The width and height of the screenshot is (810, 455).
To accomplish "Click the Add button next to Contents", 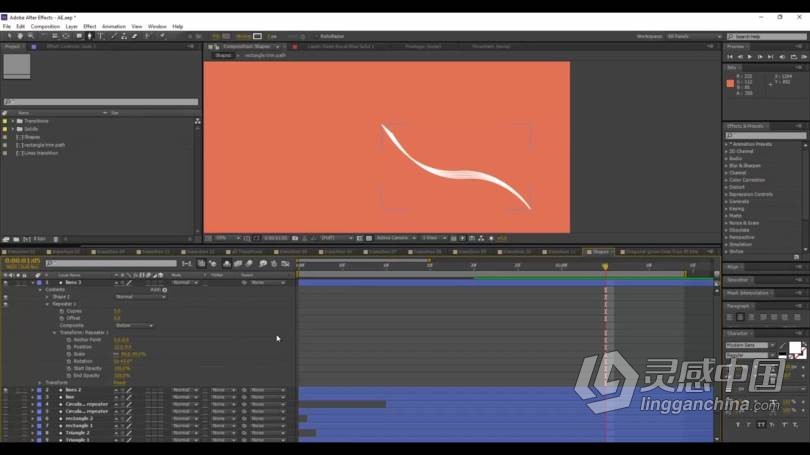I will tap(165, 290).
